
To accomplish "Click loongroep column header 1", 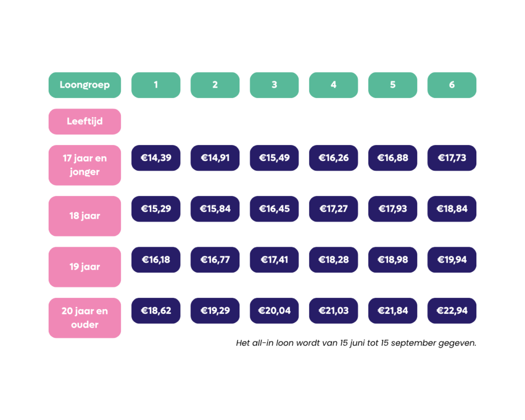I will pos(156,85).
